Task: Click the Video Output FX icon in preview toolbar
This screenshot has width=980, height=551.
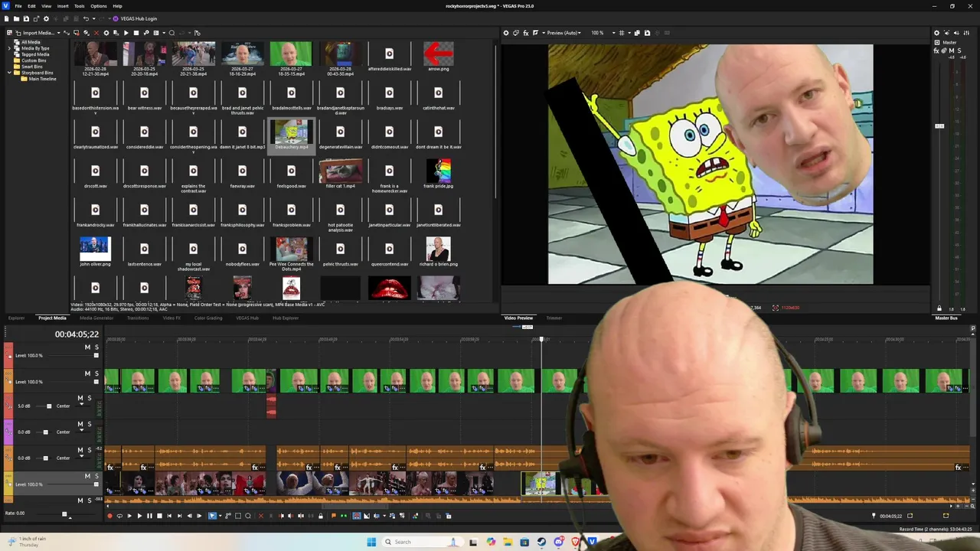Action: click(x=525, y=33)
